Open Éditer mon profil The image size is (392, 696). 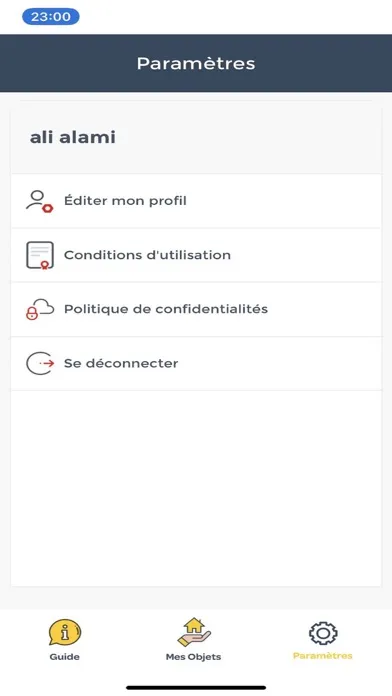coord(196,201)
